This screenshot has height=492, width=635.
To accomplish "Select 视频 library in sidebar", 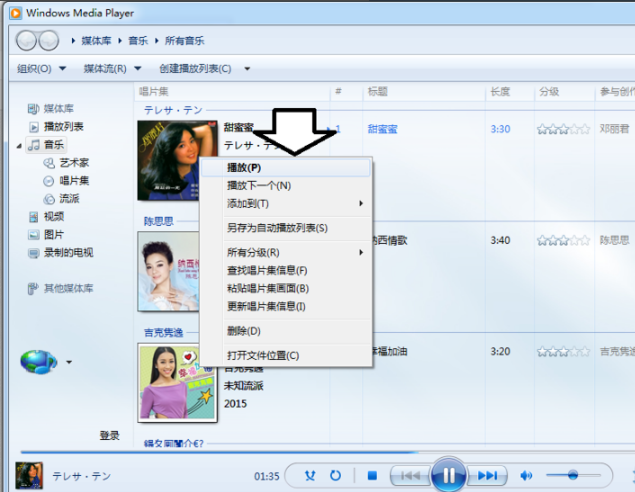I will click(46, 217).
